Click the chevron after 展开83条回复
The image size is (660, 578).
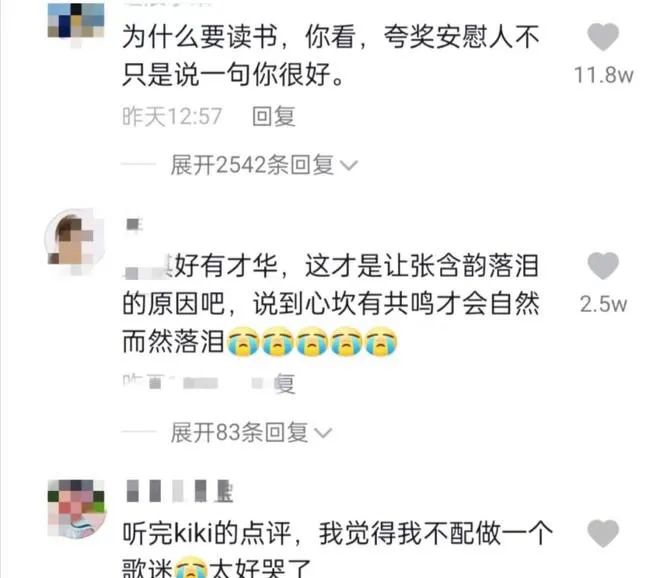coord(323,433)
